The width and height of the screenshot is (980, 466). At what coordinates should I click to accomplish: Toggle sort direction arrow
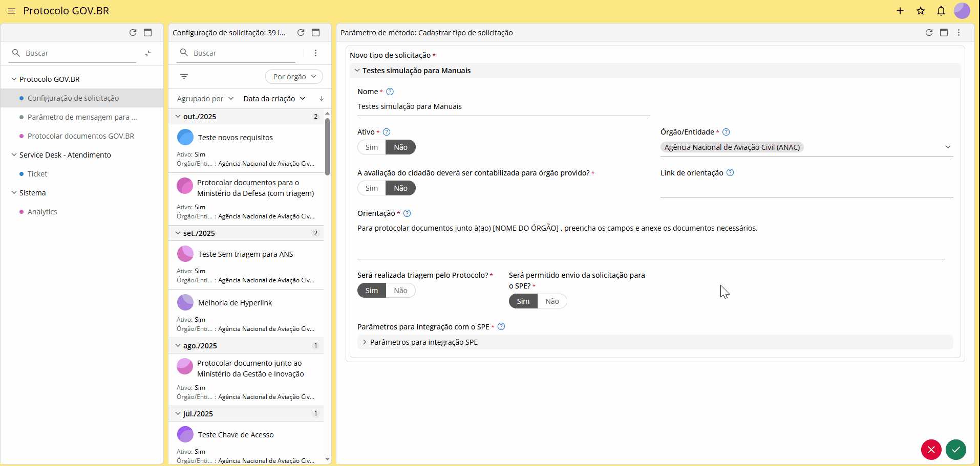pos(322,99)
